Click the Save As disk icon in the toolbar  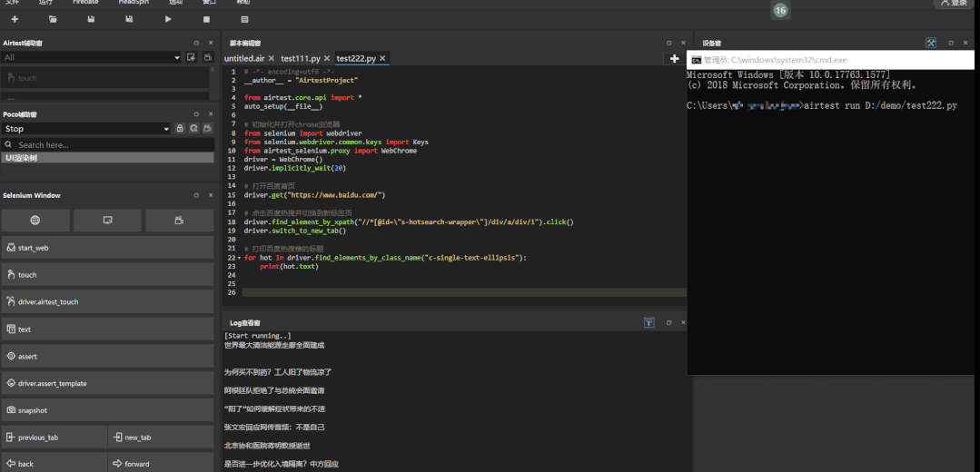point(129,19)
